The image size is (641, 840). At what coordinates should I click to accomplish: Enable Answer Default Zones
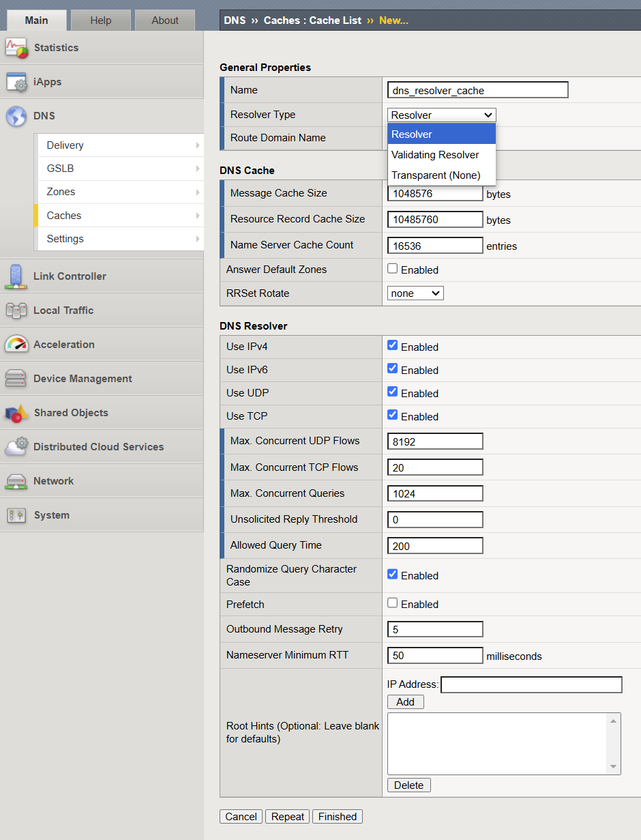click(393, 269)
